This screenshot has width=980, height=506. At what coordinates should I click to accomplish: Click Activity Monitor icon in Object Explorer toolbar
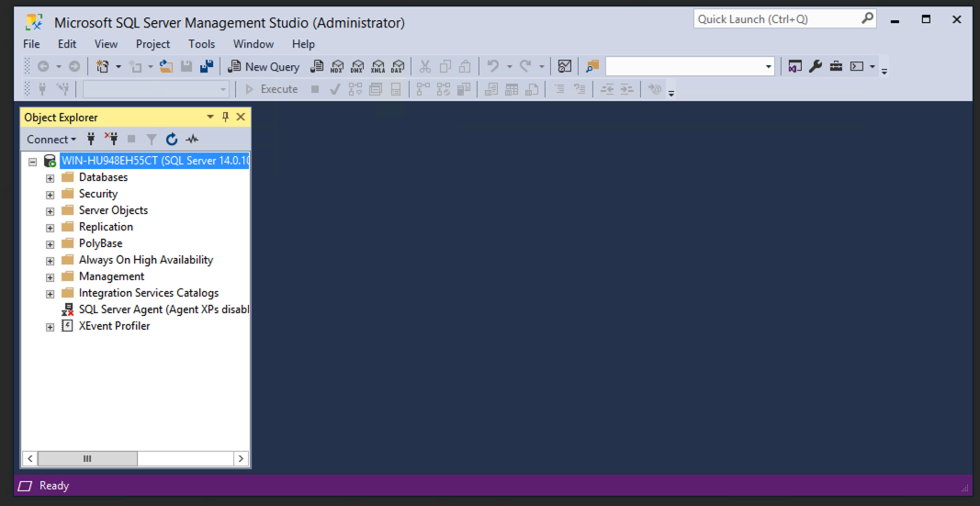click(x=192, y=139)
